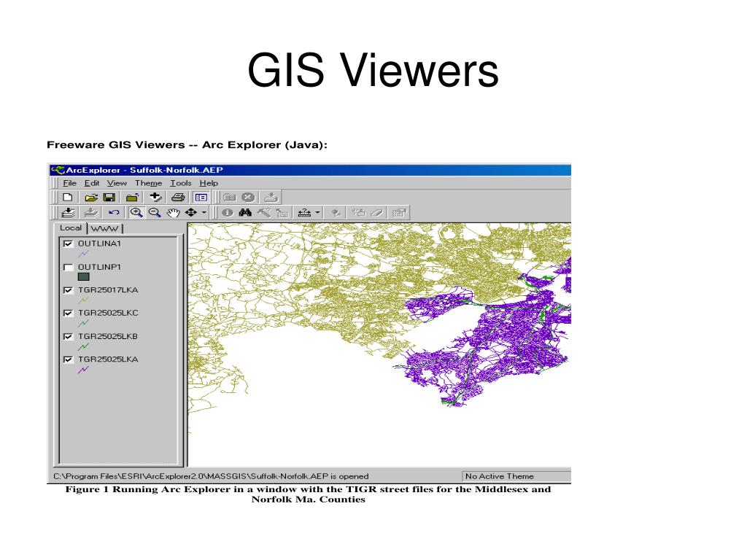Viewport: 747px width, 560px height.
Task: Click the dark green OUTLINP1 fill swatch
Action: coord(83,276)
